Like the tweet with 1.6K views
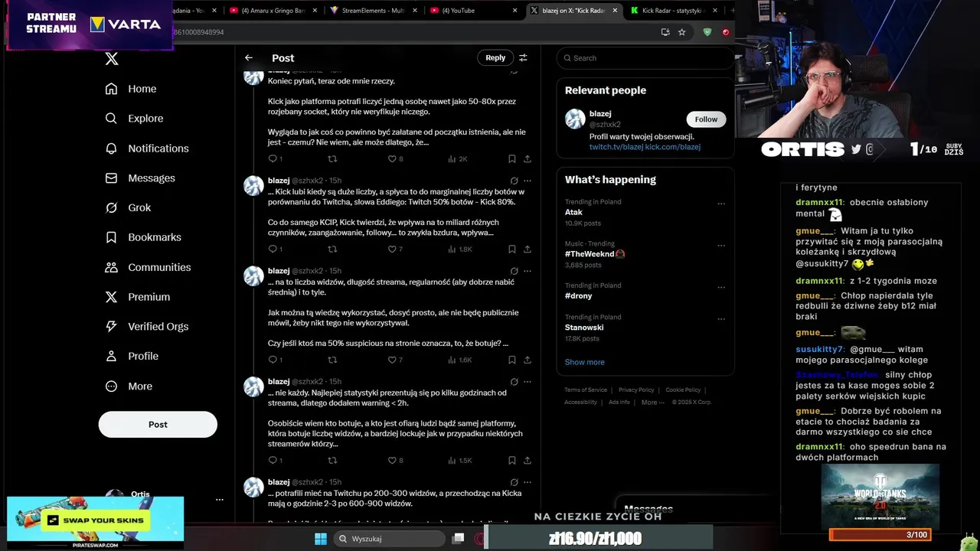Viewport: 980px width, 551px height. [x=392, y=360]
